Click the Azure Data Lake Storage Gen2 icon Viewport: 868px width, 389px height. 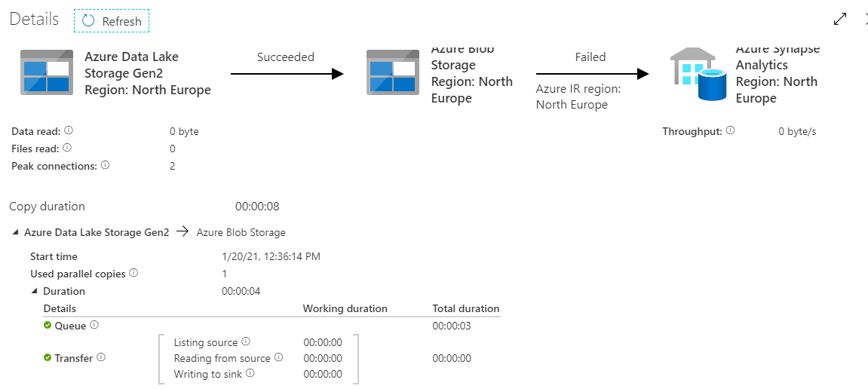(x=47, y=72)
